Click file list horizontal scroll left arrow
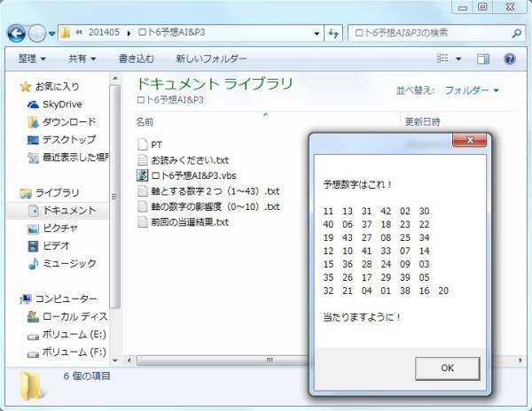This screenshot has height=411, width=532. 129,361
